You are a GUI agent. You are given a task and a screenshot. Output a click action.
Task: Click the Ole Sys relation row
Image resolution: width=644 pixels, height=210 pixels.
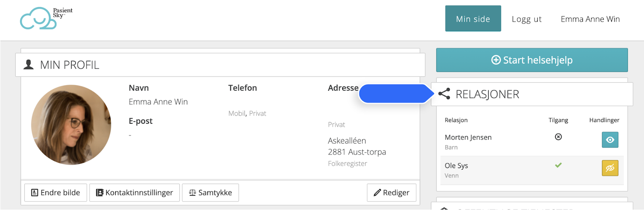532,170
